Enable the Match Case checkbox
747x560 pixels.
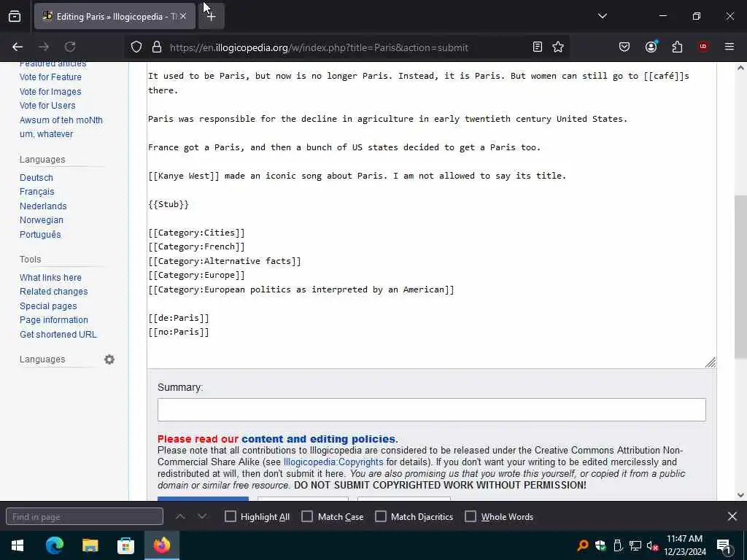click(x=307, y=517)
